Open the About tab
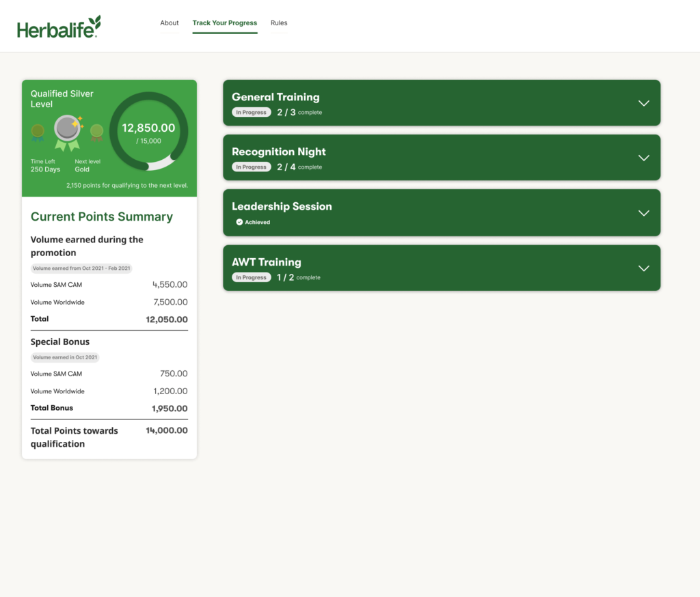Image resolution: width=700 pixels, height=597 pixels. click(x=170, y=23)
